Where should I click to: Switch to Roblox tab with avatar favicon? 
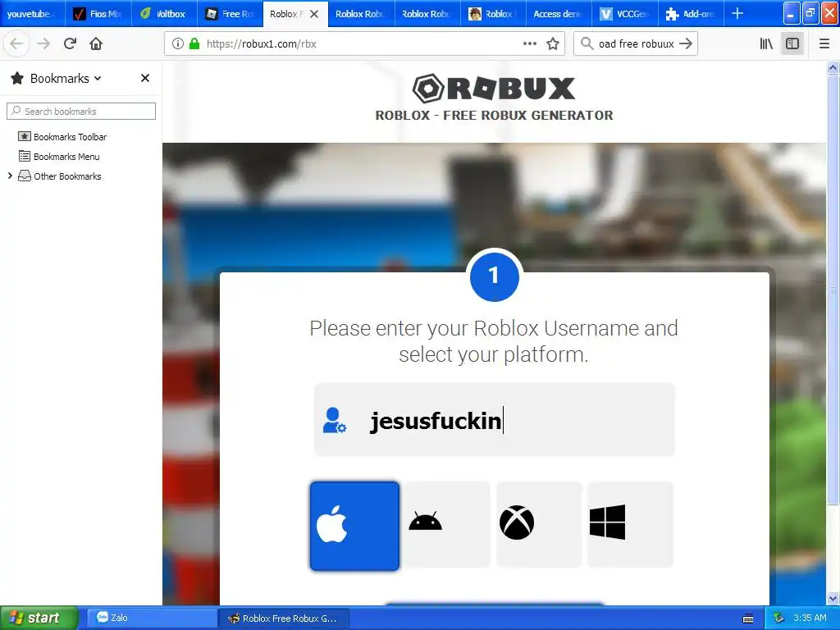tap(493, 13)
